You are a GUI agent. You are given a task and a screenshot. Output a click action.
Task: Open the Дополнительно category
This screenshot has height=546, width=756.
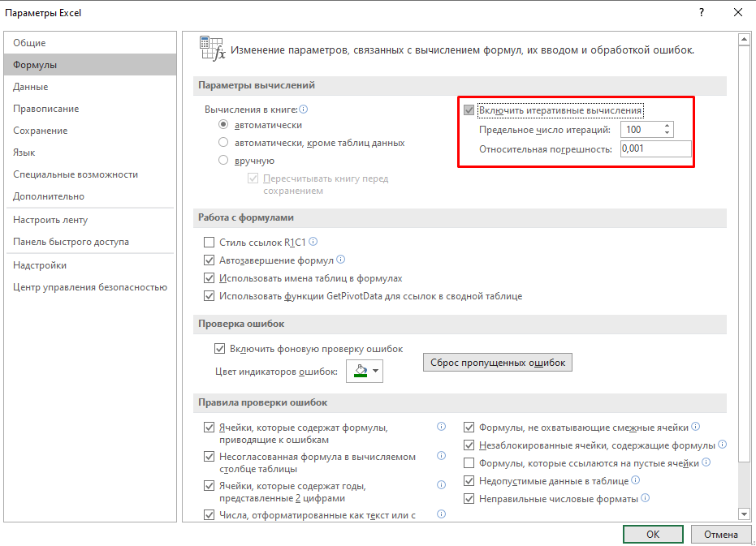[x=90, y=196]
